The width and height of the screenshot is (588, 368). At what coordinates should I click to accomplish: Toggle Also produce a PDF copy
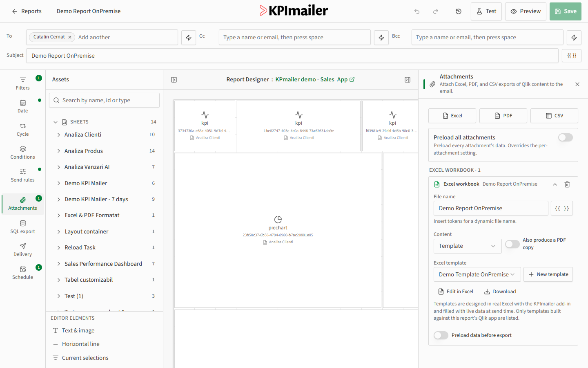(x=512, y=244)
